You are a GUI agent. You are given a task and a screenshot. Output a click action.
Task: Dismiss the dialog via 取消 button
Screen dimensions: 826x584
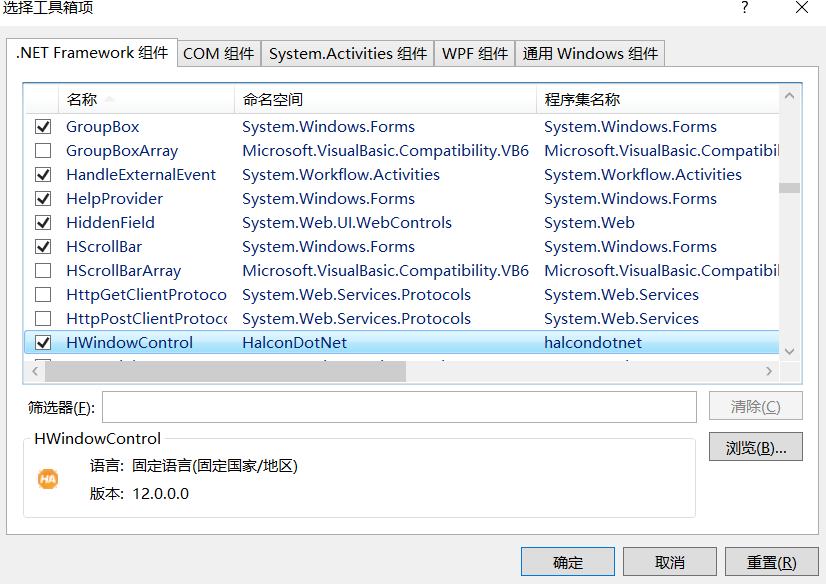(669, 561)
